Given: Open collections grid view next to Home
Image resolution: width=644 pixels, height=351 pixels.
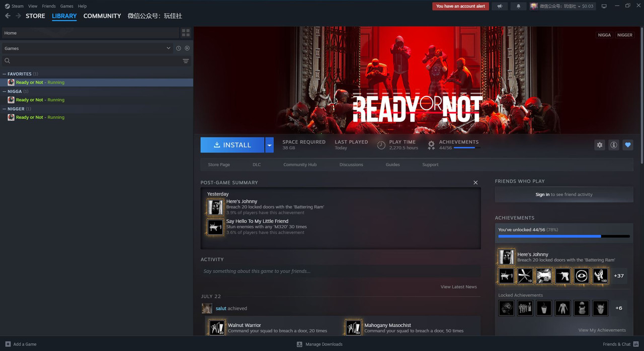Looking at the screenshot, I should 186,33.
